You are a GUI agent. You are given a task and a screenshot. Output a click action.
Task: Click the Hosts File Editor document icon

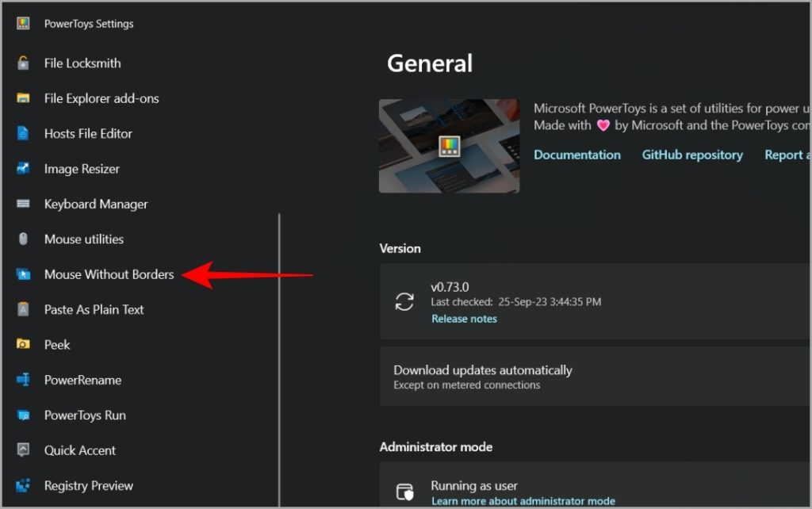pos(23,133)
